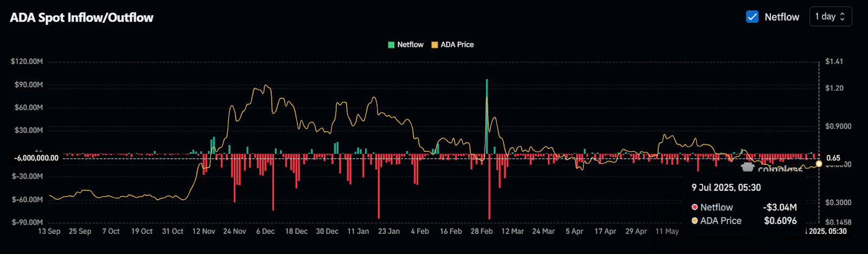Select the 4 Feb date label
The width and height of the screenshot is (868, 254).
point(420,231)
